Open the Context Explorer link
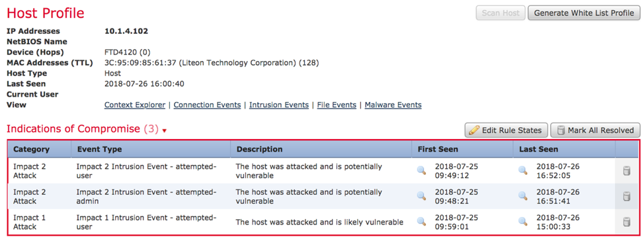 pyautogui.click(x=135, y=105)
